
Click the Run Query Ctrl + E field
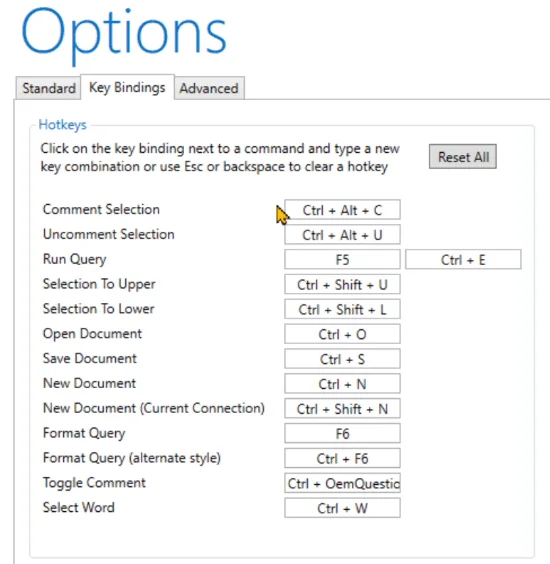[x=463, y=259]
